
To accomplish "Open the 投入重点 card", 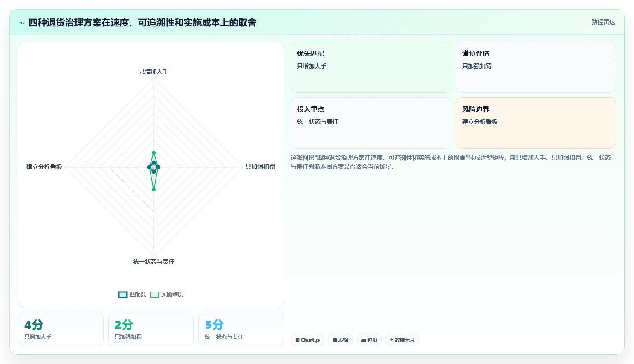I will tap(371, 123).
